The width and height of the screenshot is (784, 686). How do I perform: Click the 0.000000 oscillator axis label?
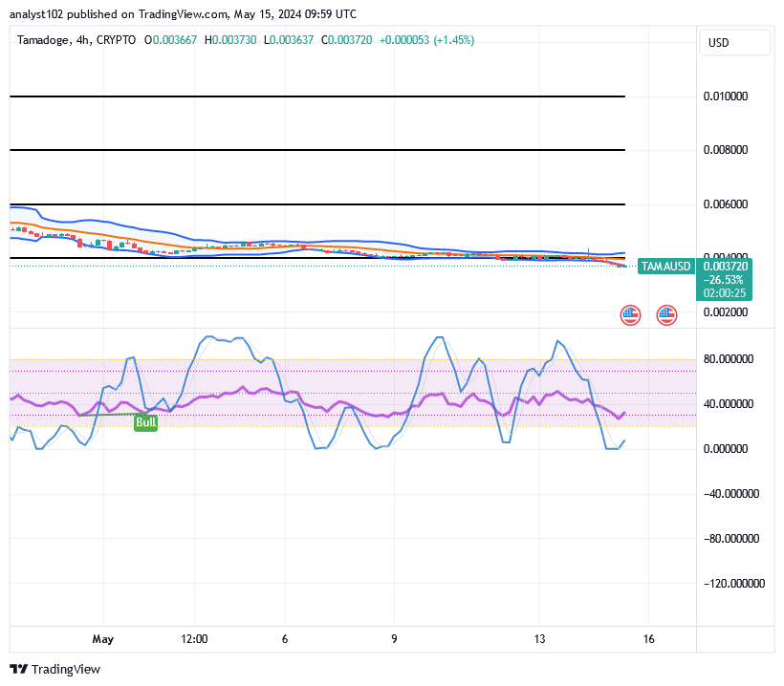click(726, 449)
